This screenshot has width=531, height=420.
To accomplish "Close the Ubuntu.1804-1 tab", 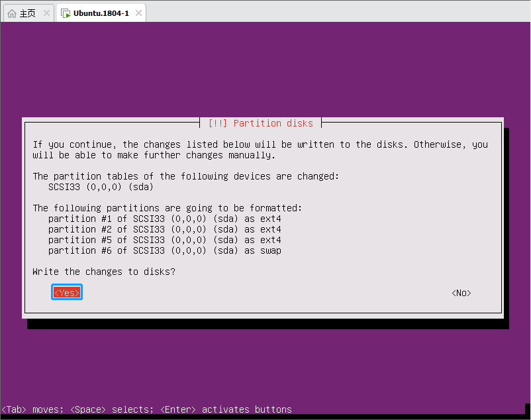I will [x=138, y=13].
